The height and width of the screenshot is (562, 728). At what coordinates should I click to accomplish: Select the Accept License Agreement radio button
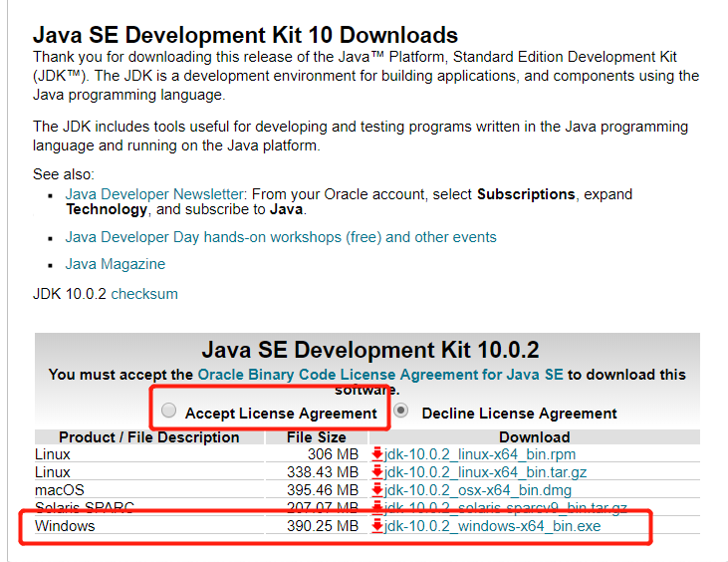(169, 411)
